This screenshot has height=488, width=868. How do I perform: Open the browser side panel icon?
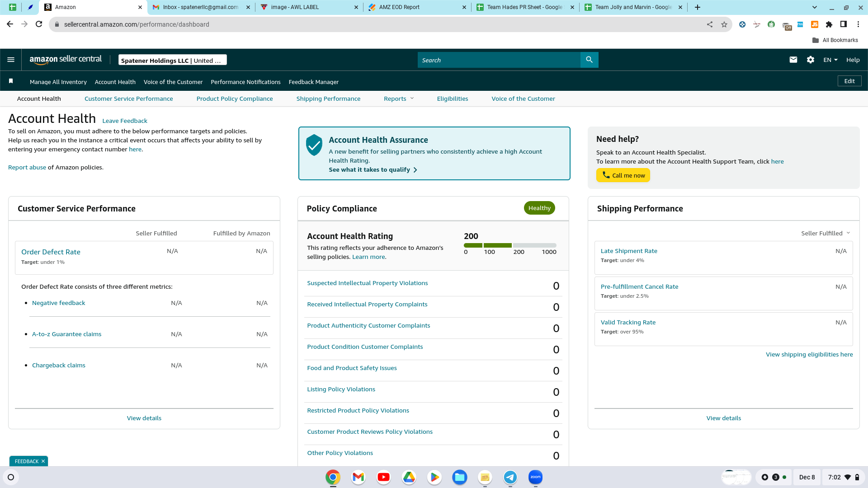coord(844,24)
